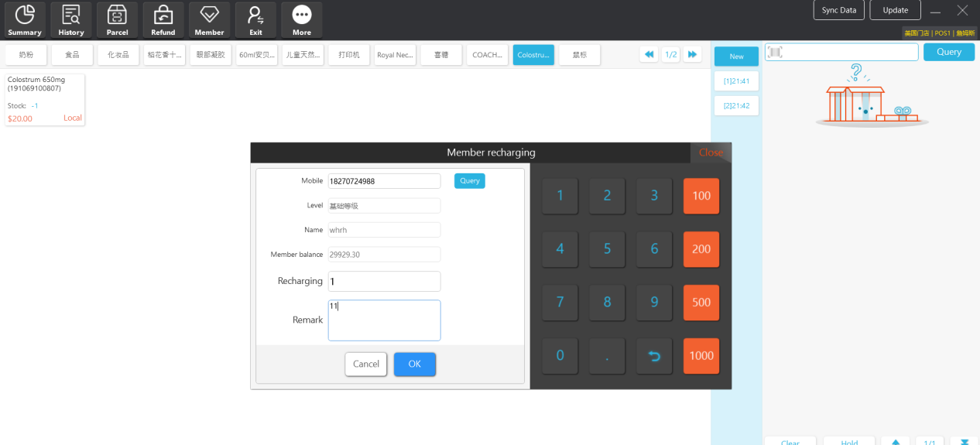The image size is (980, 445).
Task: Open the Refund function
Action: [163, 20]
